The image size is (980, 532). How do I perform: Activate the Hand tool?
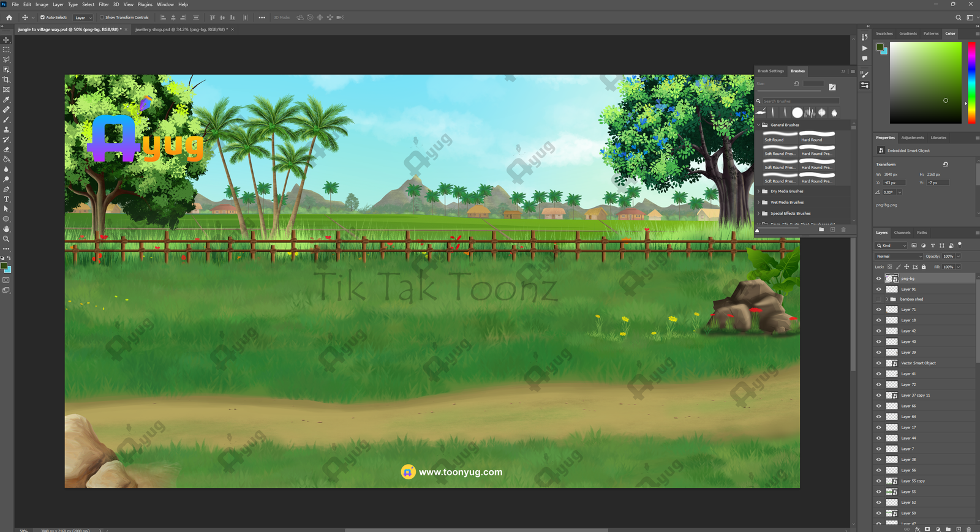coord(7,229)
